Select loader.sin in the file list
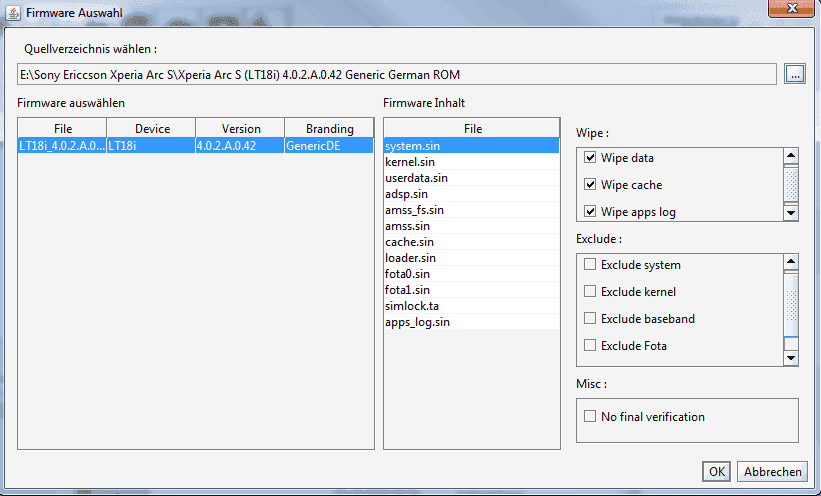Viewport: 821px width, 496px height. (472, 258)
